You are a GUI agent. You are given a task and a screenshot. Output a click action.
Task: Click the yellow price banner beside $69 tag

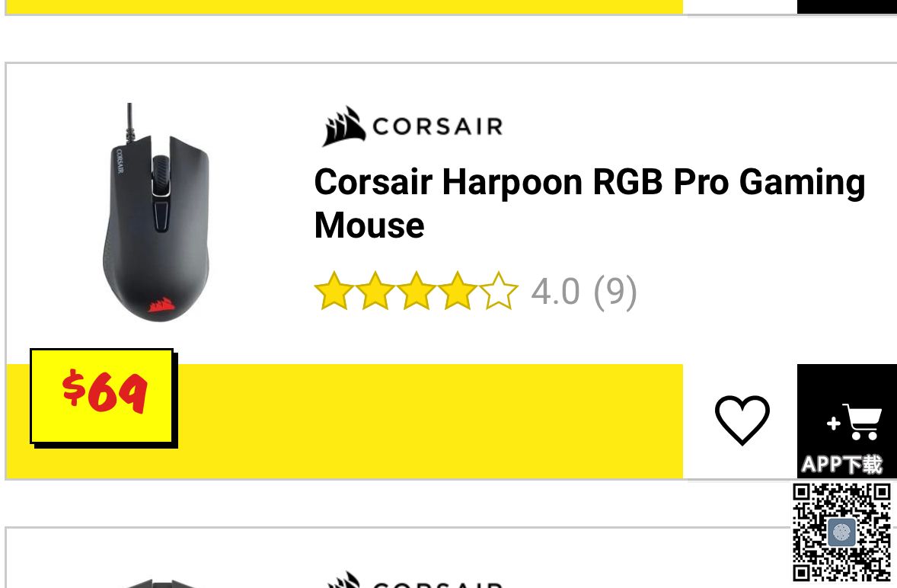[429, 421]
